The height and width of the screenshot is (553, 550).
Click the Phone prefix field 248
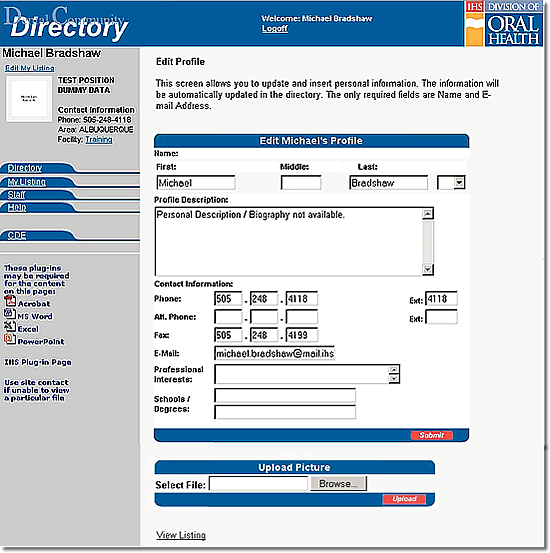tap(264, 299)
